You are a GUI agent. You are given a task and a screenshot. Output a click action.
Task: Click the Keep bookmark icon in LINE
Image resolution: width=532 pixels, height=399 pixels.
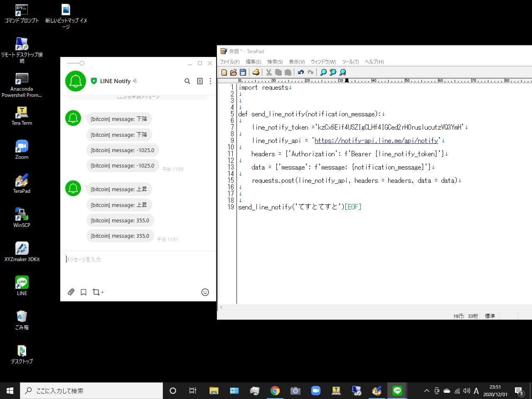pyautogui.click(x=84, y=292)
